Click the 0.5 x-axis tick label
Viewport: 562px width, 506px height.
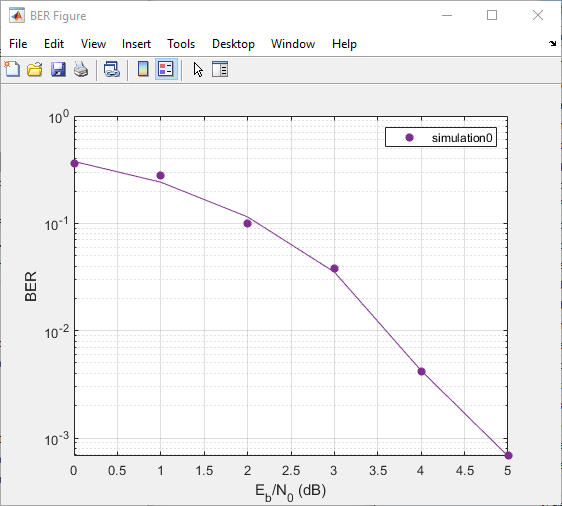pos(117,471)
